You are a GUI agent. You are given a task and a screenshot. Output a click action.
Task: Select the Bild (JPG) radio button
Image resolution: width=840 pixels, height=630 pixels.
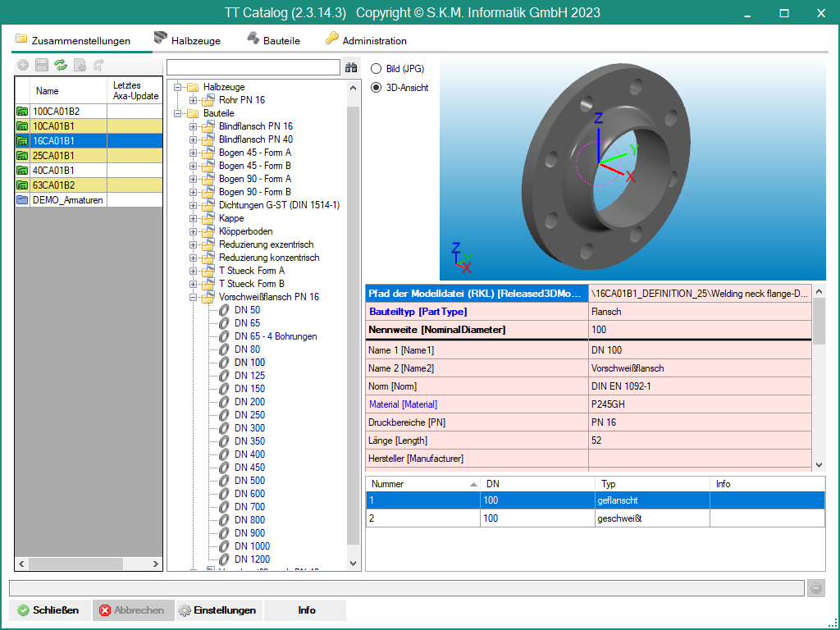pos(376,69)
